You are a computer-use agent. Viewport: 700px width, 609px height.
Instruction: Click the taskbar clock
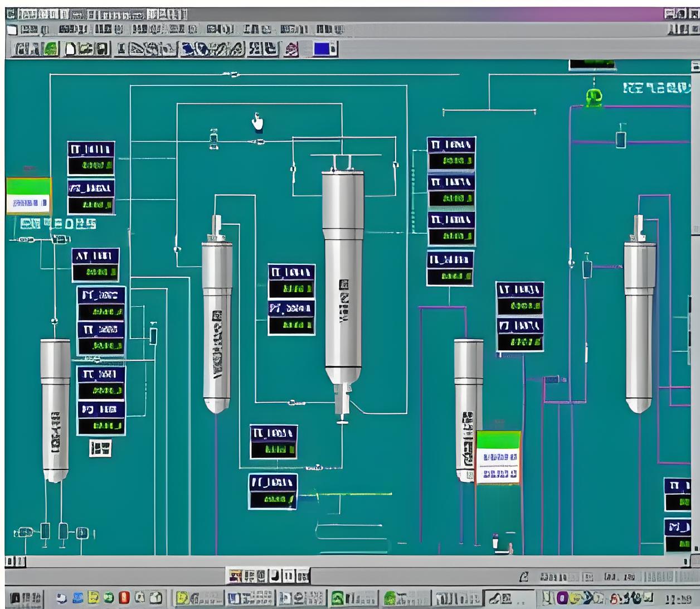[678, 599]
